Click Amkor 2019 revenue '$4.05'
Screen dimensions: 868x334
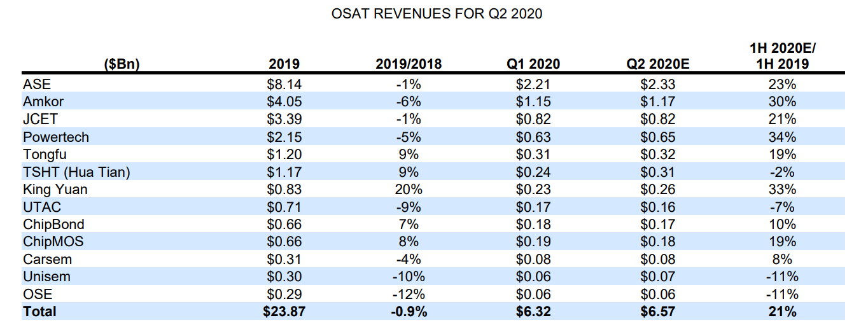coord(284,101)
